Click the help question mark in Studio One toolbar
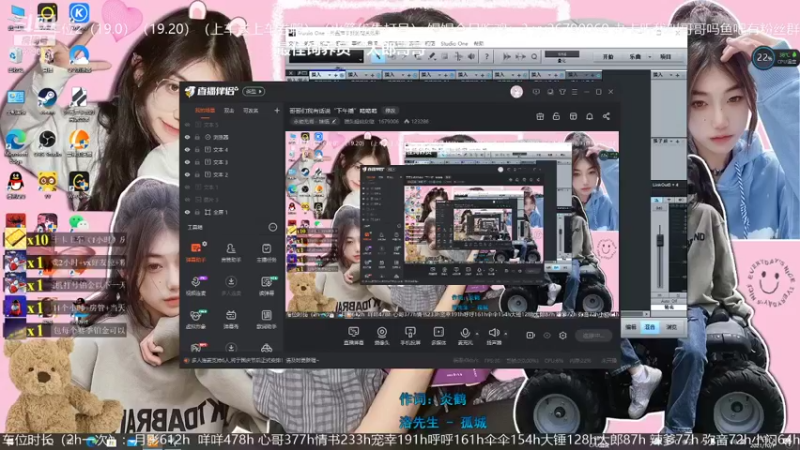800x450 pixels. pyautogui.click(x=486, y=56)
